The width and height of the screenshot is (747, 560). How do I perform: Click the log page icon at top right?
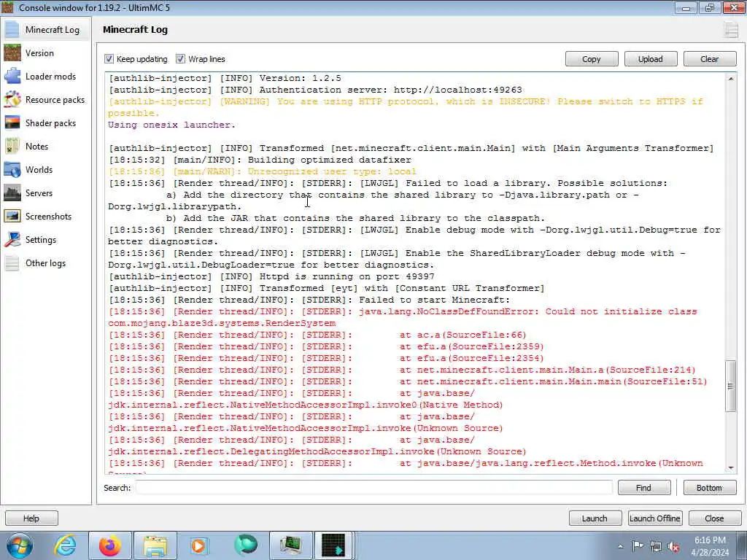[x=731, y=29]
